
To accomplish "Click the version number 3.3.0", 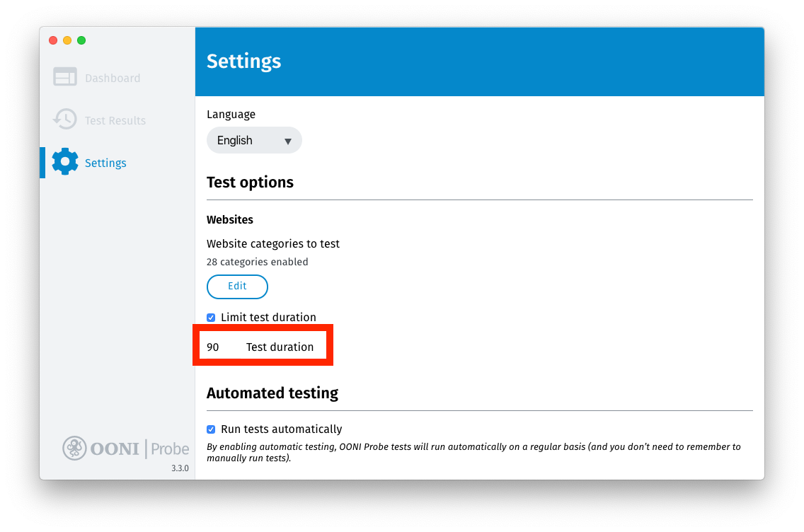I will [180, 468].
